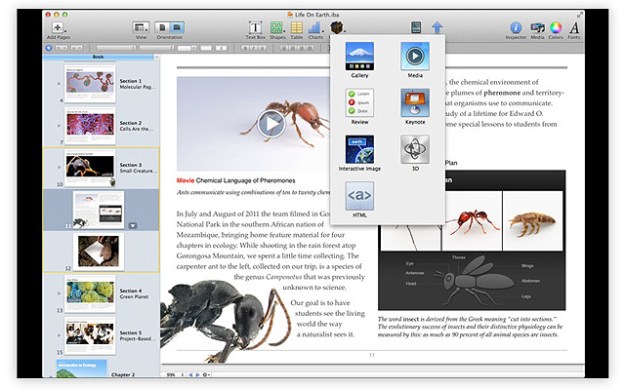The height and width of the screenshot is (390, 625).
Task: Click the Add Pages toolbar button
Action: [58, 30]
